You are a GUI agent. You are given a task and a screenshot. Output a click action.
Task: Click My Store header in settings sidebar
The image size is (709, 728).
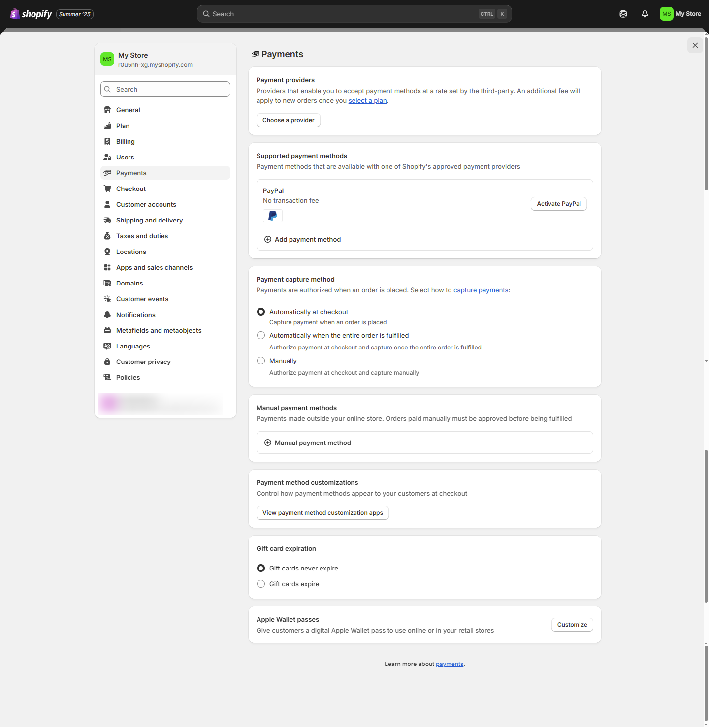[165, 60]
